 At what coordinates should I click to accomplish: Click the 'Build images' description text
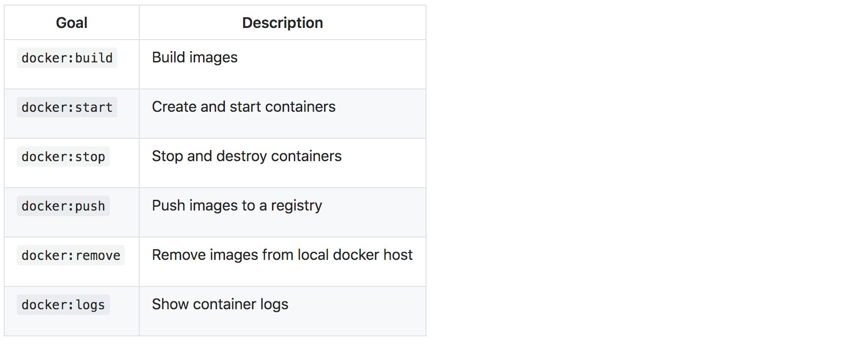[x=195, y=57]
